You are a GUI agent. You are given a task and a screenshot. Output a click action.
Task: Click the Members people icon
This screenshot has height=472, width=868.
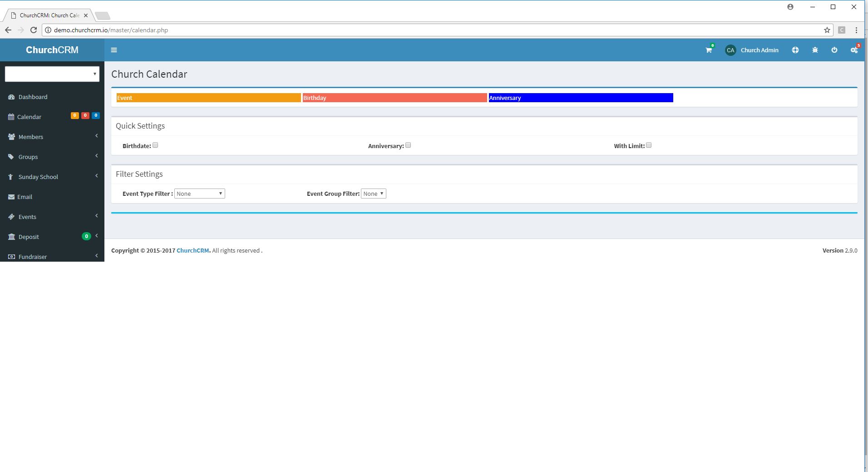pos(11,137)
